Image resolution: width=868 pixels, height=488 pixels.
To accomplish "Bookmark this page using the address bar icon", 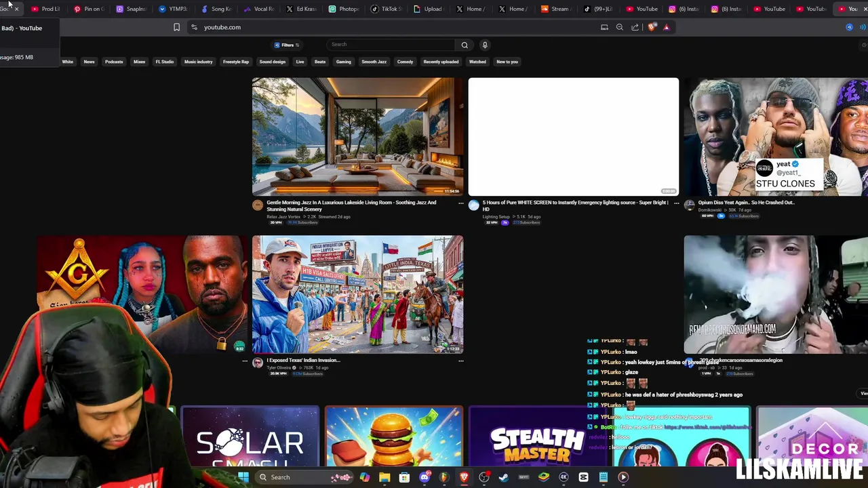I will 176,27.
